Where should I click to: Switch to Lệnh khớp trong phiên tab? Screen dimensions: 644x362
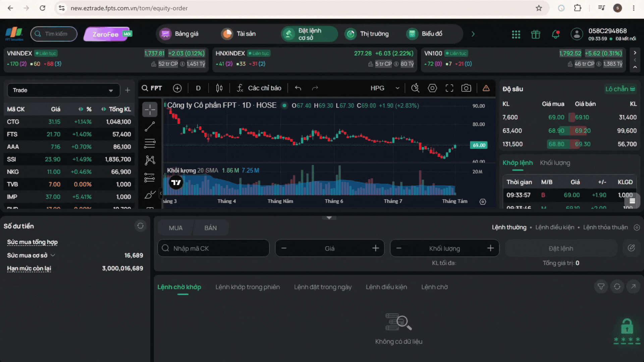point(248,287)
